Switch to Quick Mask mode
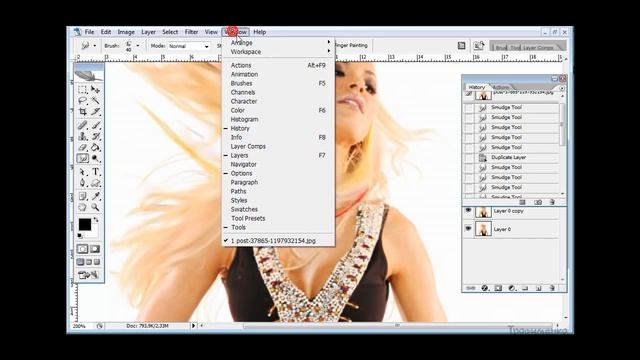Image resolution: width=640 pixels, height=360 pixels. (95, 249)
